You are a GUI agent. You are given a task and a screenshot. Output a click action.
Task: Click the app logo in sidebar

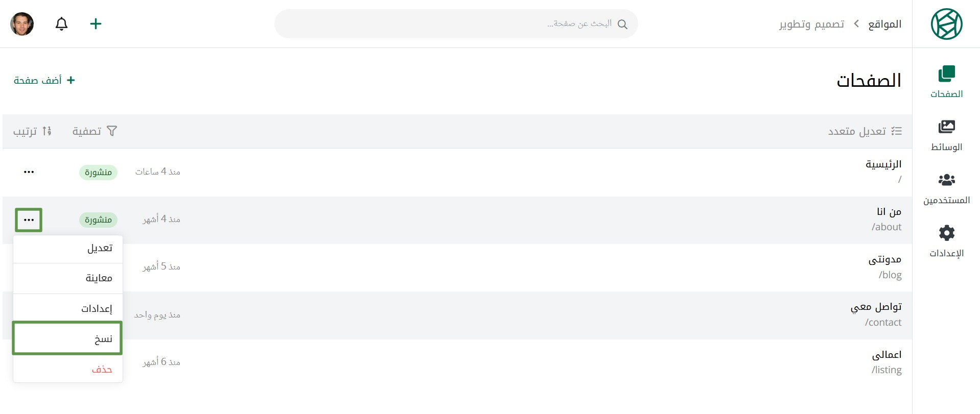tap(946, 24)
